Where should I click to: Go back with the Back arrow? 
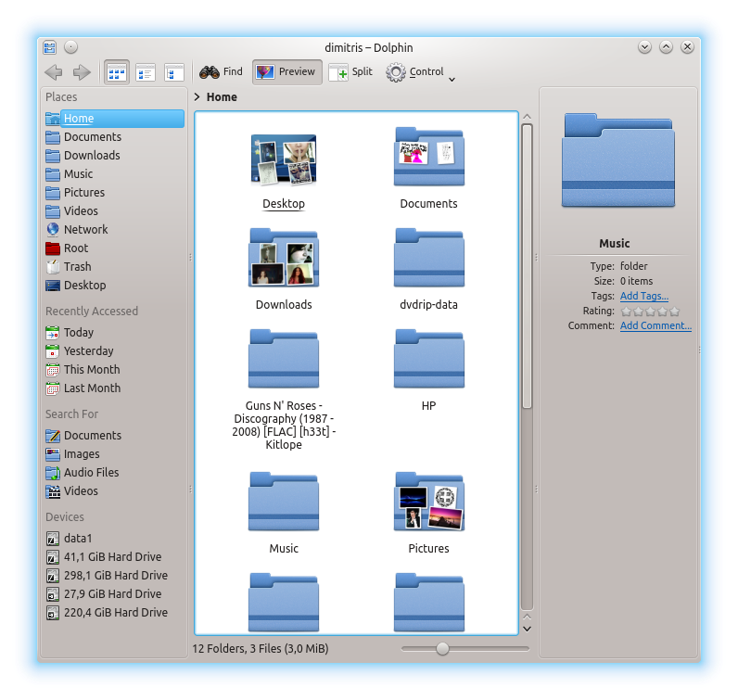54,72
